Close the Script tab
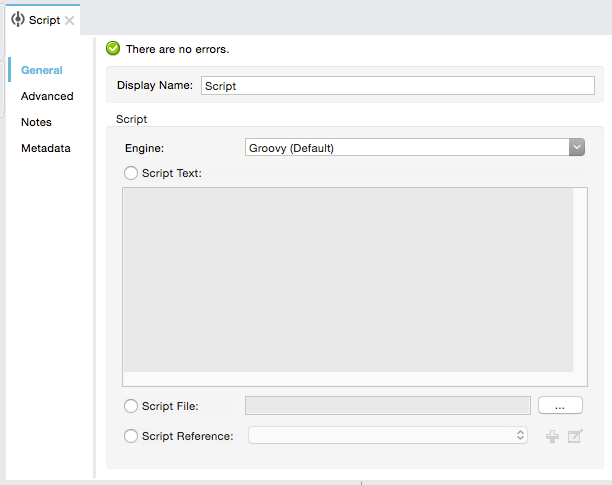Viewport: 612px width, 485px height. (x=69, y=20)
